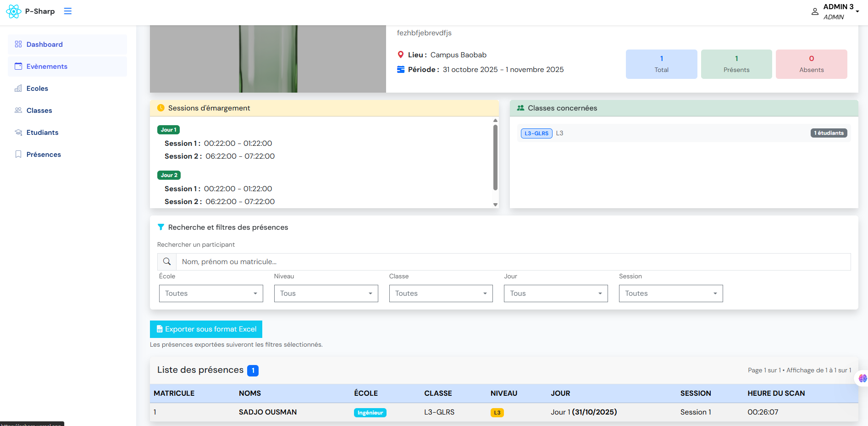Viewport: 868px width, 426px height.
Task: Click the floating brain widget icon
Action: click(862, 378)
